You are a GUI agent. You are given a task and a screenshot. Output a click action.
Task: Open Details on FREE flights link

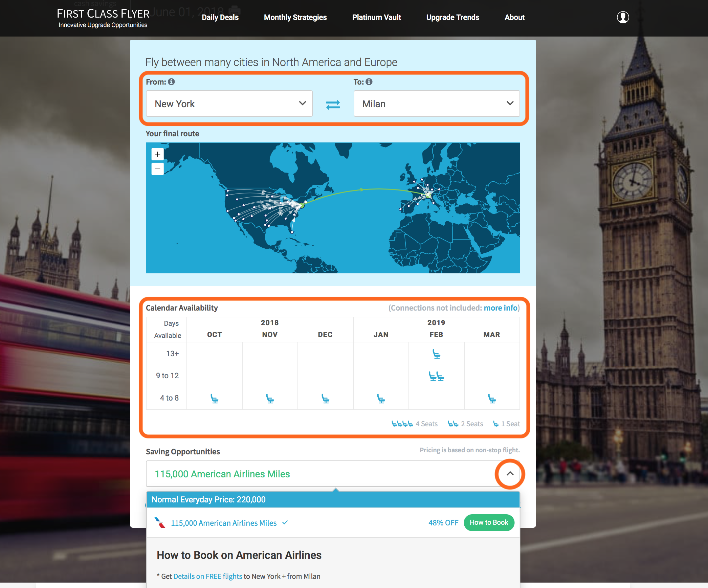pyautogui.click(x=207, y=576)
